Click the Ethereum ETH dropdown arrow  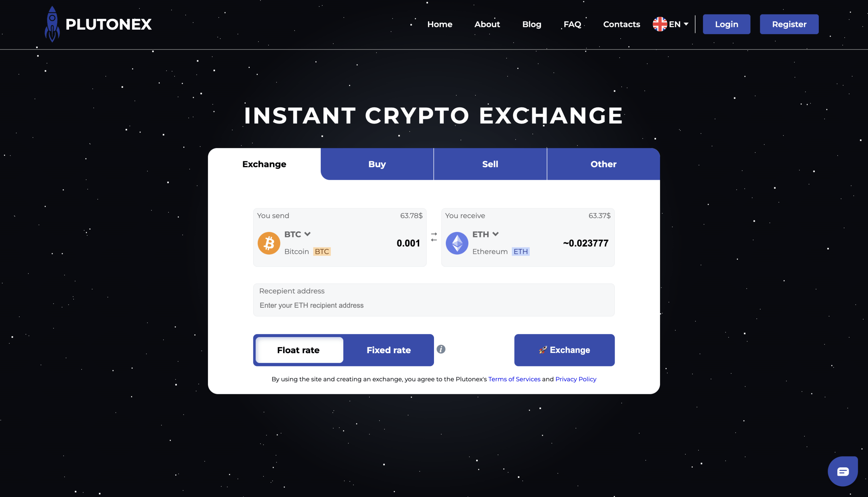(496, 234)
